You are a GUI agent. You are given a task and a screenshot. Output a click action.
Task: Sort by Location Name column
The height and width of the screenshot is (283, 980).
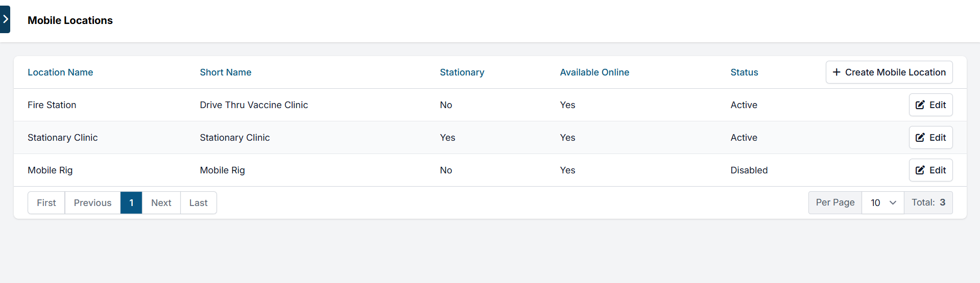(x=60, y=72)
